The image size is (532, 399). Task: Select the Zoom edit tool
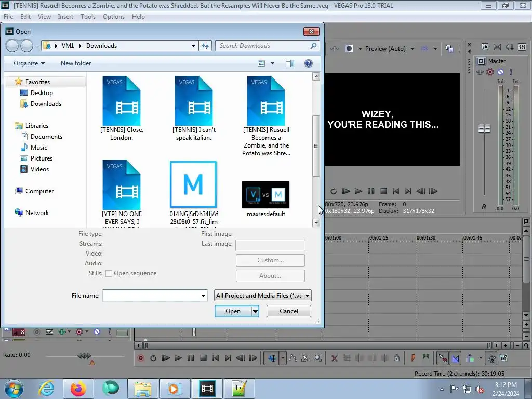point(317,358)
